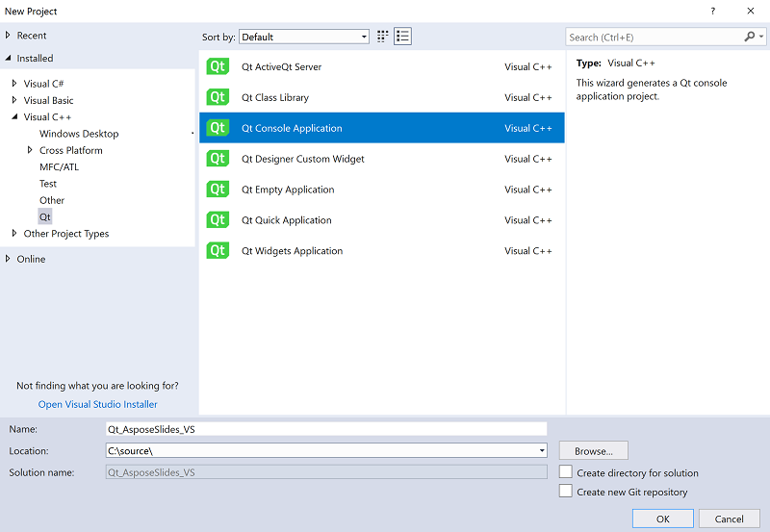Select Qt Empty Application template name

pyautogui.click(x=288, y=190)
